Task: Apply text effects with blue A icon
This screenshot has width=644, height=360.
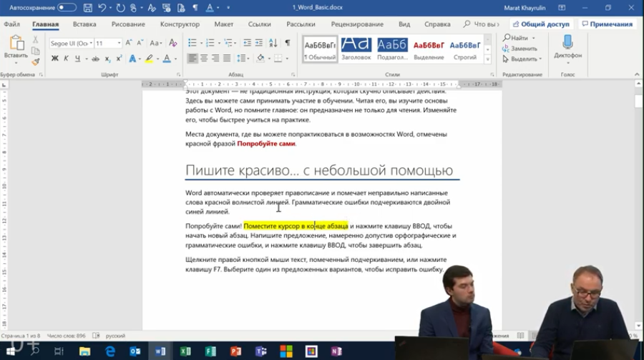Action: [132, 59]
